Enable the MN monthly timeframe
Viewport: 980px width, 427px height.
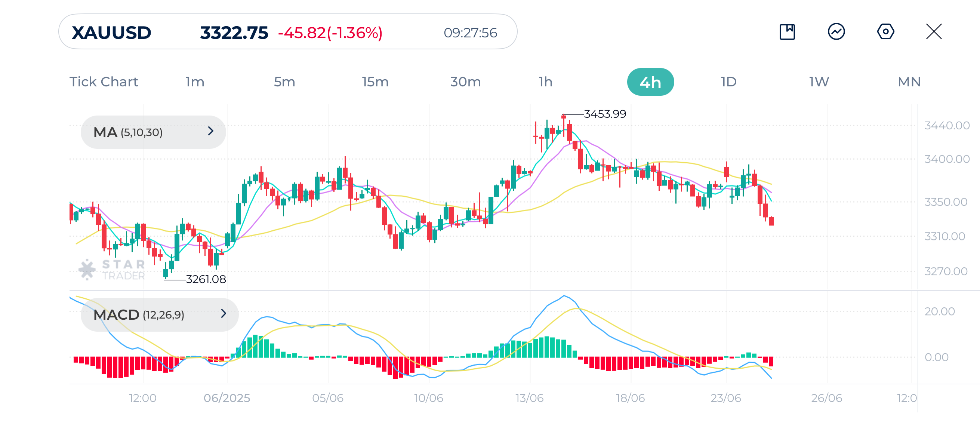click(x=909, y=81)
